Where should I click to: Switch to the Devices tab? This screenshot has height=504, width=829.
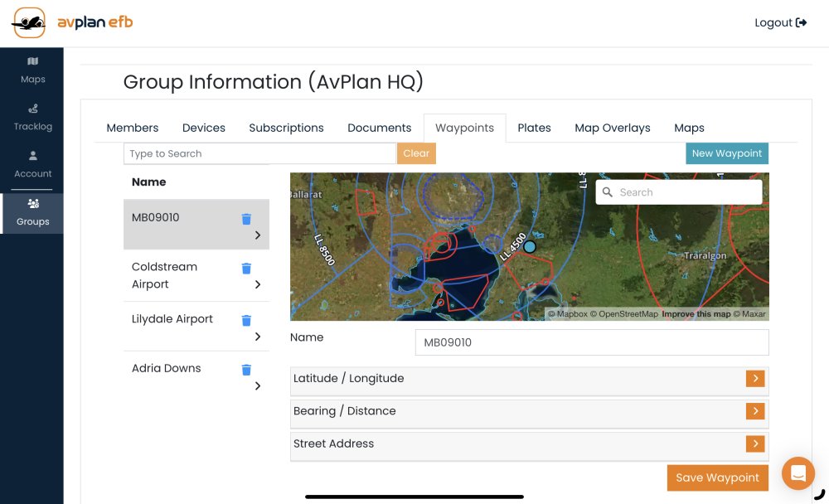tap(204, 128)
